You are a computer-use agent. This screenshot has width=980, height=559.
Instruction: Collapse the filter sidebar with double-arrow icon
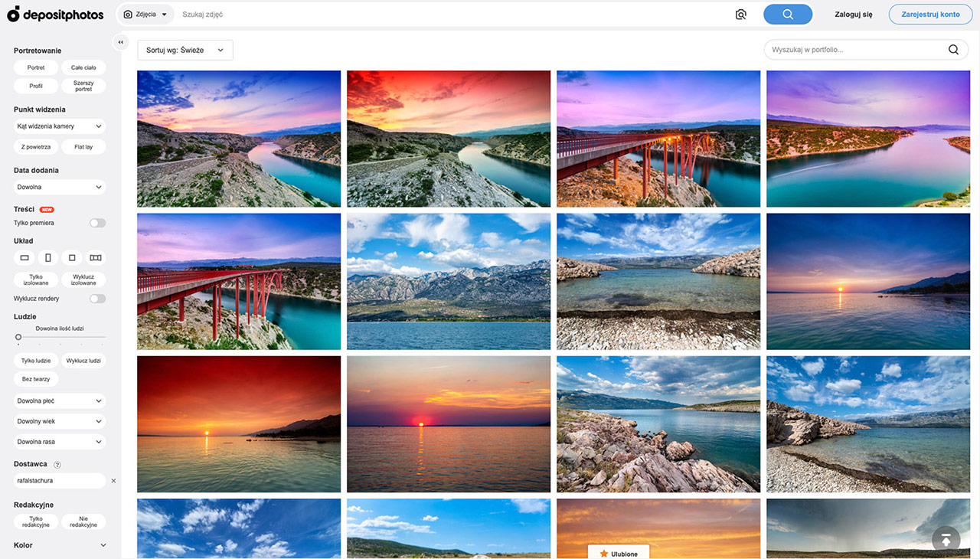pos(120,43)
